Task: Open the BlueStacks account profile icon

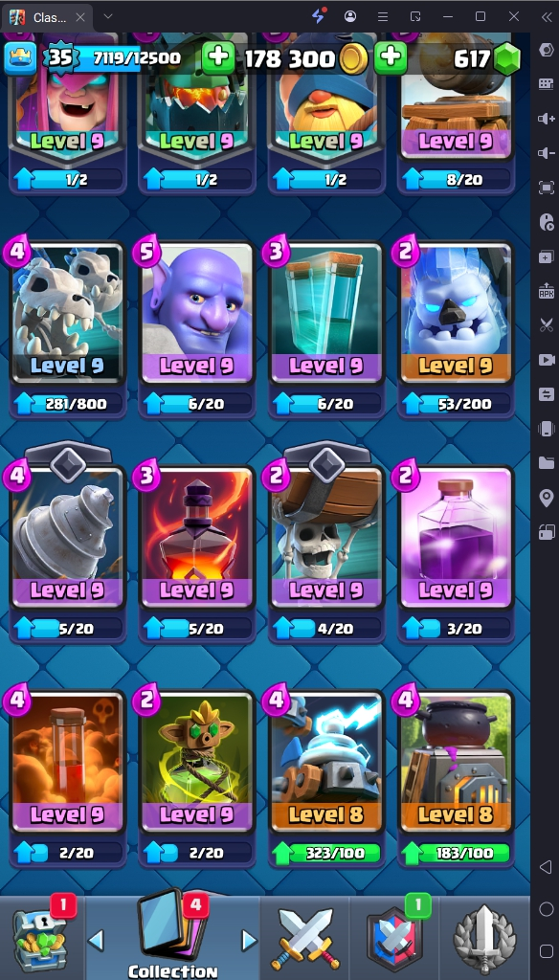Action: (350, 16)
